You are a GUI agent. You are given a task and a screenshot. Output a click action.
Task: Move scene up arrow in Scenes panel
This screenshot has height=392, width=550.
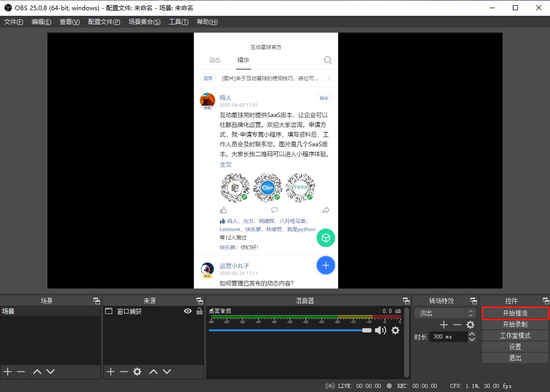pyautogui.click(x=37, y=372)
